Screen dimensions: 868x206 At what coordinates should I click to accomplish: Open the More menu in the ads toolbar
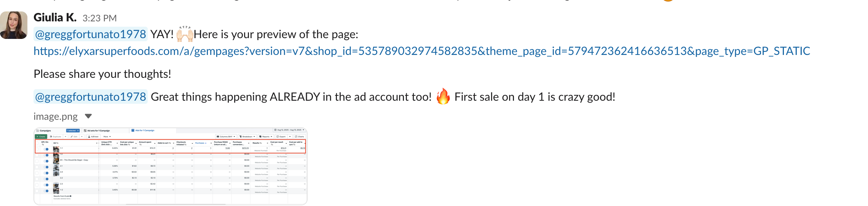coord(107,137)
